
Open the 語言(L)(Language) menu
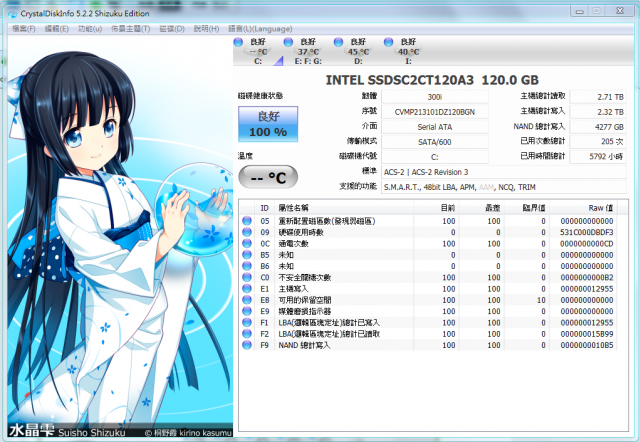(x=260, y=29)
